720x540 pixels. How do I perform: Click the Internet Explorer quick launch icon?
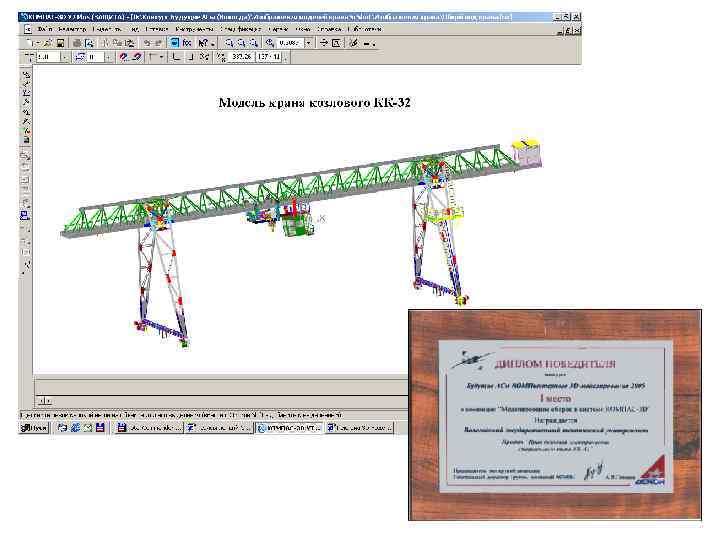[75, 428]
